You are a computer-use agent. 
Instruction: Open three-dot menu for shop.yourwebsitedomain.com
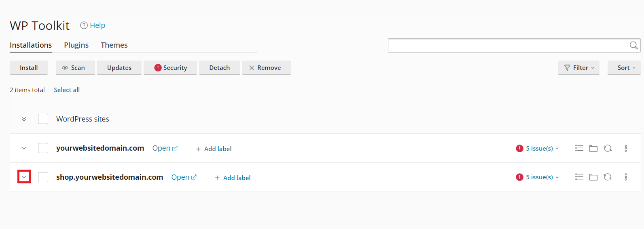coord(625,177)
